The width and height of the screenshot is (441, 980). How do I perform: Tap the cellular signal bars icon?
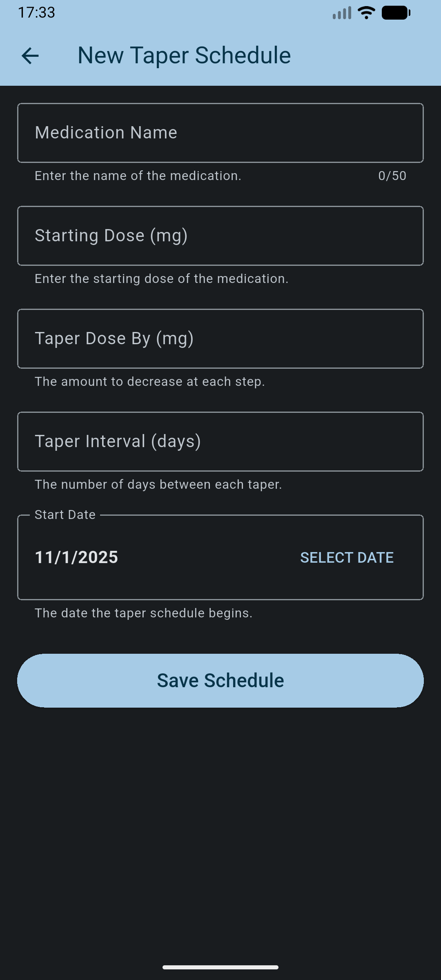pyautogui.click(x=342, y=13)
